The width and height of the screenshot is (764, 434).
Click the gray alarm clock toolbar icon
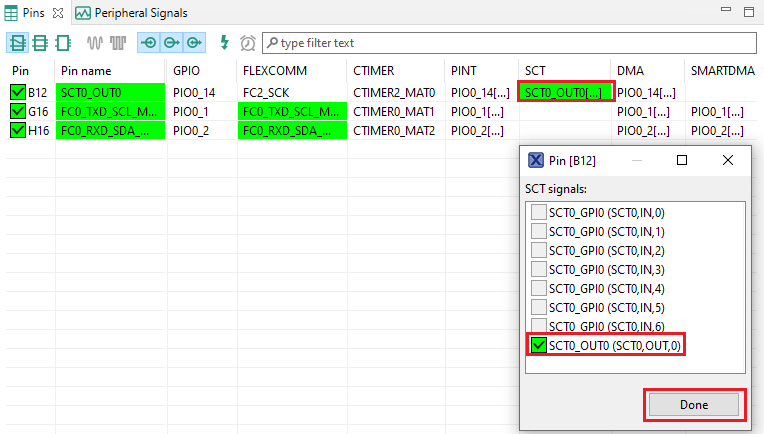click(x=247, y=43)
